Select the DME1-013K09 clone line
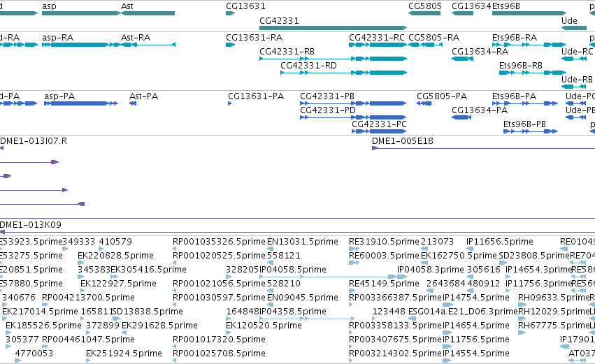The height and width of the screenshot is (364, 595). coord(298,232)
